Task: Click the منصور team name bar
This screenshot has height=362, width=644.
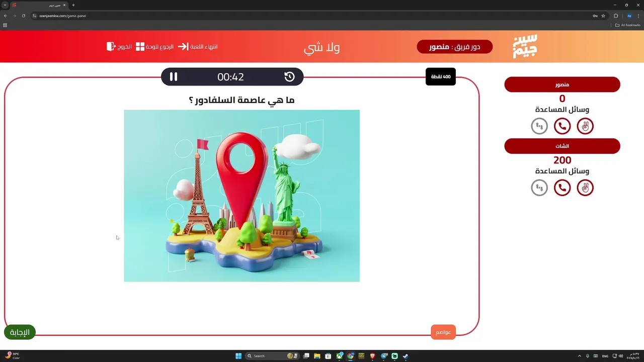Action: [x=562, y=84]
